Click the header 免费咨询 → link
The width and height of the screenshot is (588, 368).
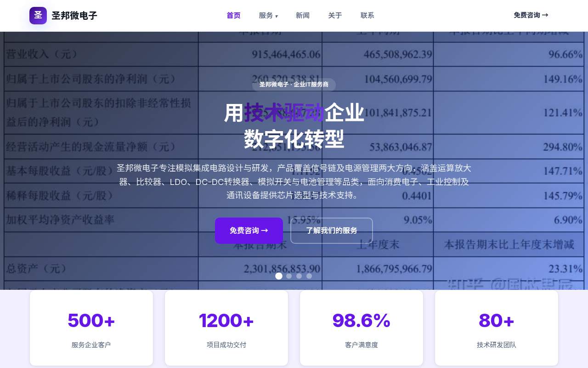[x=531, y=15]
